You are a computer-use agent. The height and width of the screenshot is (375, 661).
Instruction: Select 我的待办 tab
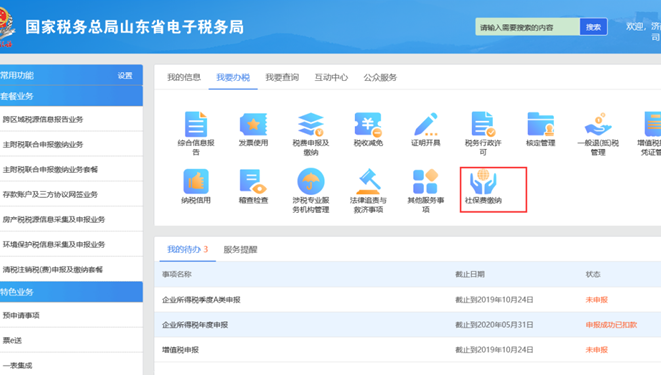click(188, 249)
